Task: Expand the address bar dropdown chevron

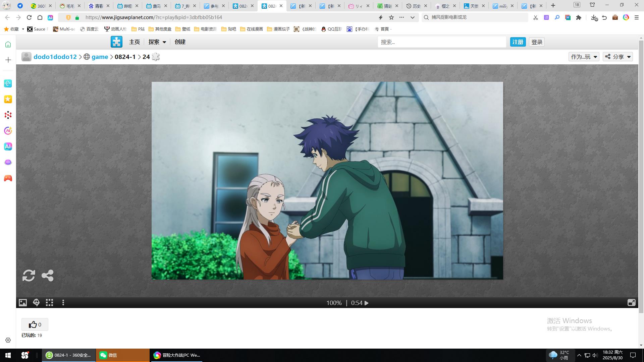Action: tap(413, 17)
